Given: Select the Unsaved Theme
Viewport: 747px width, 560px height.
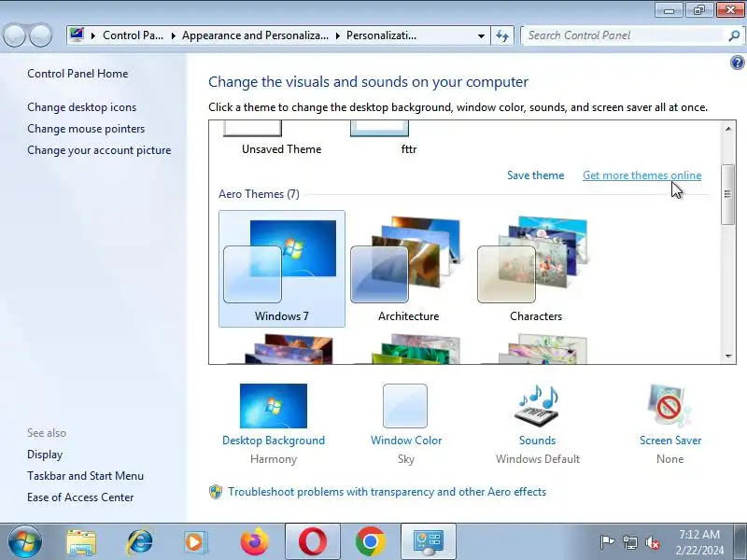Looking at the screenshot, I should tap(282, 138).
